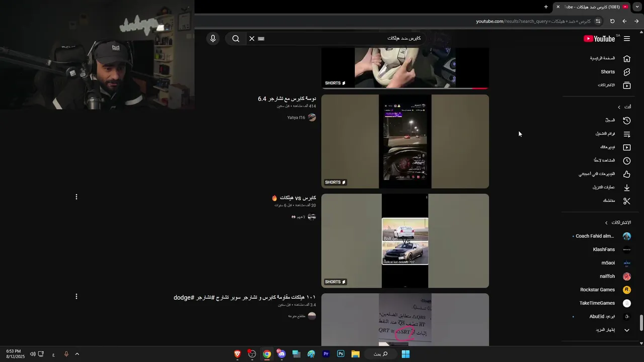Open Yahya f16 channel link
This screenshot has height=362, width=644.
point(302,118)
